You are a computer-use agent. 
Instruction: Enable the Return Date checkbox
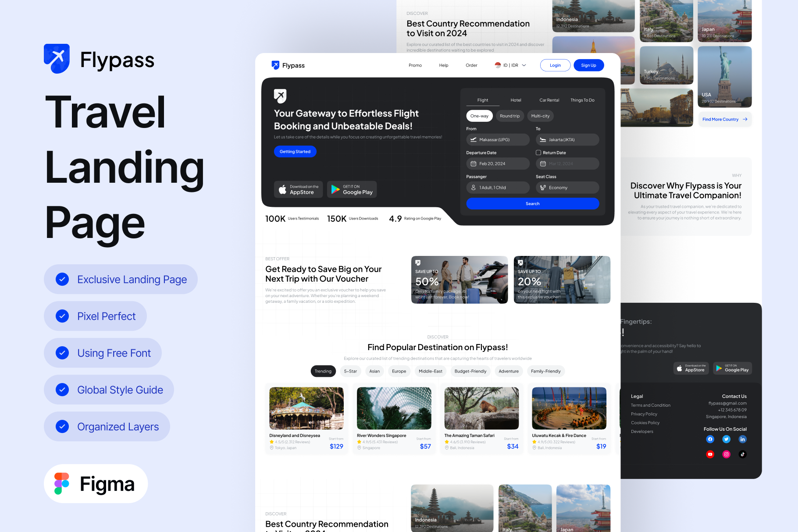tap(538, 153)
